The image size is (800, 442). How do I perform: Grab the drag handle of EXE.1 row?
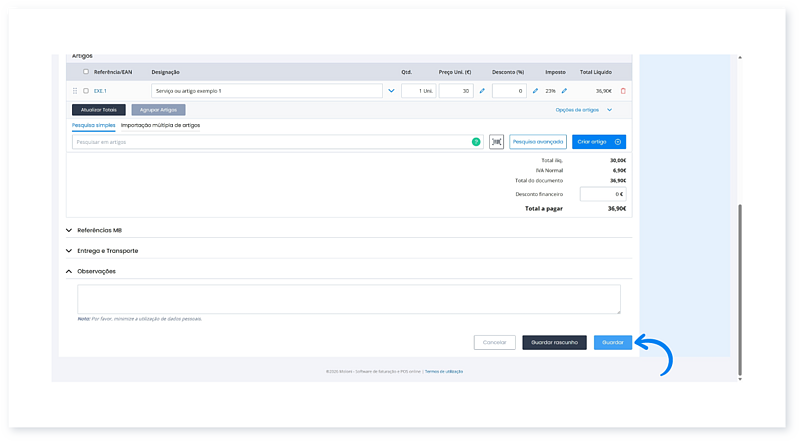tap(75, 91)
